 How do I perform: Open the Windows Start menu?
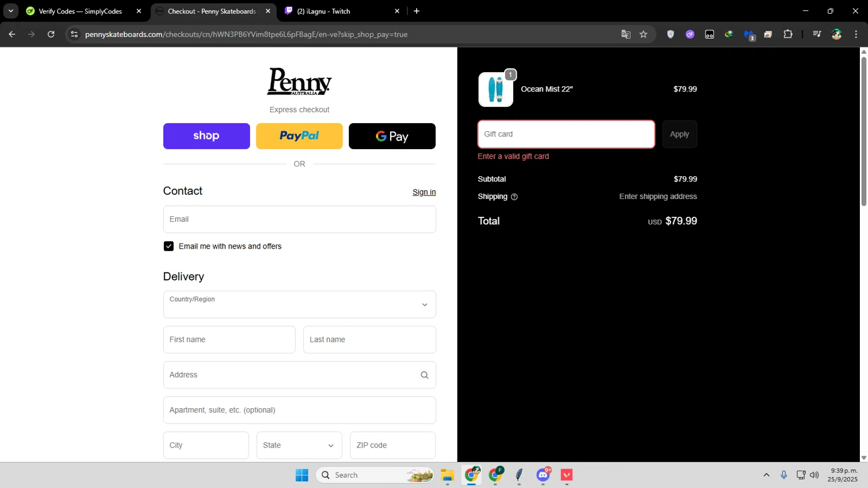point(301,475)
